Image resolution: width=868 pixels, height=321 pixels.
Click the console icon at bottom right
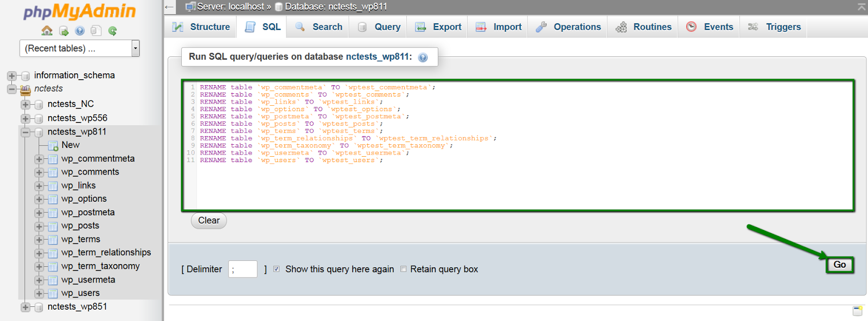click(x=857, y=311)
